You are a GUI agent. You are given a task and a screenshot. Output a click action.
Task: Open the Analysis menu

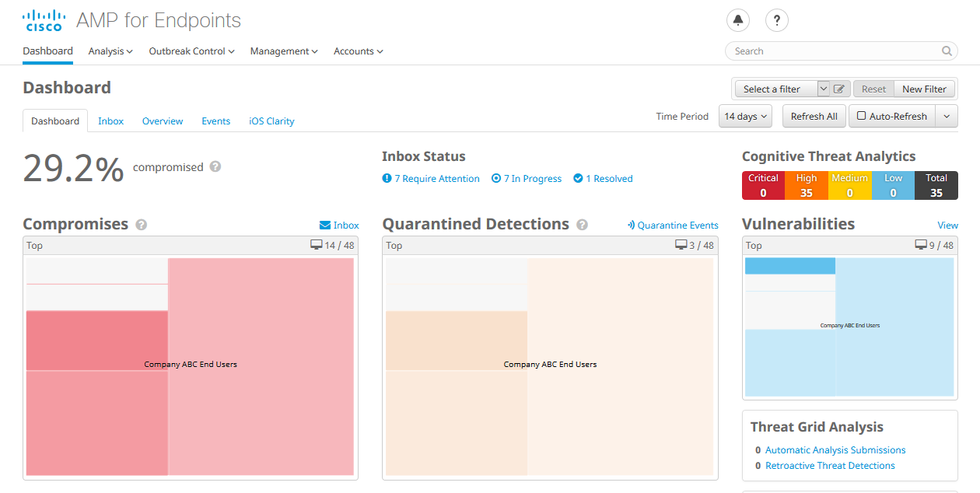(x=110, y=51)
